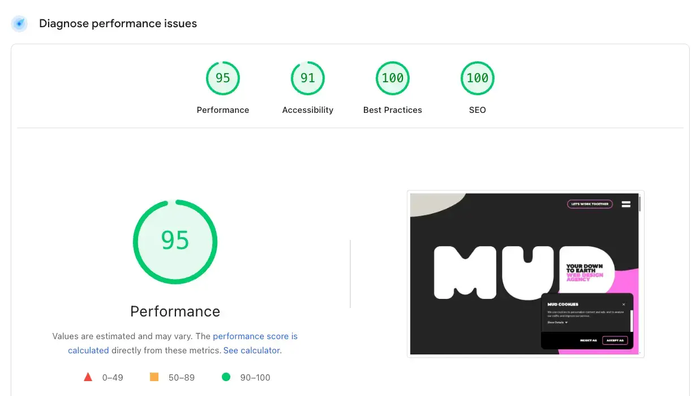Click 'Values are estimated and may vary' text
The image size is (700, 396).
[x=122, y=336]
